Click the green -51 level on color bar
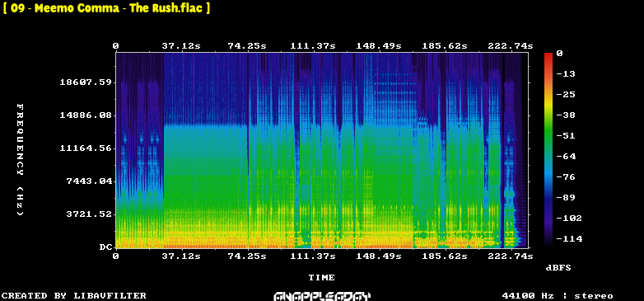 click(548, 136)
